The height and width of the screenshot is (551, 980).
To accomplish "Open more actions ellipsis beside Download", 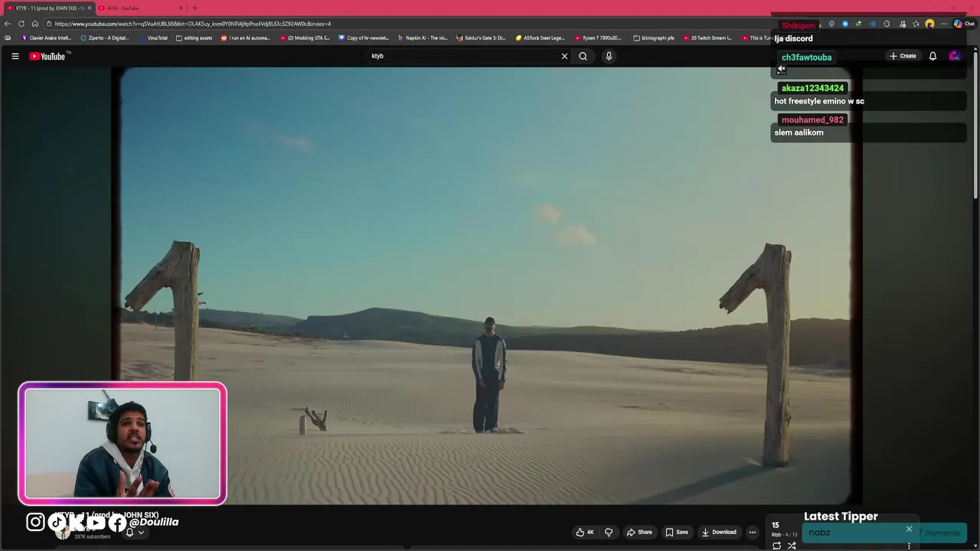I will pos(753,532).
